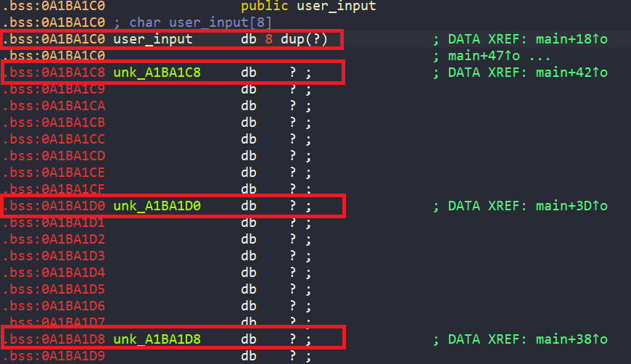Jump to main+3D↑o cross reference
Image resolution: width=631 pixels, height=364 pixels.
point(572,206)
